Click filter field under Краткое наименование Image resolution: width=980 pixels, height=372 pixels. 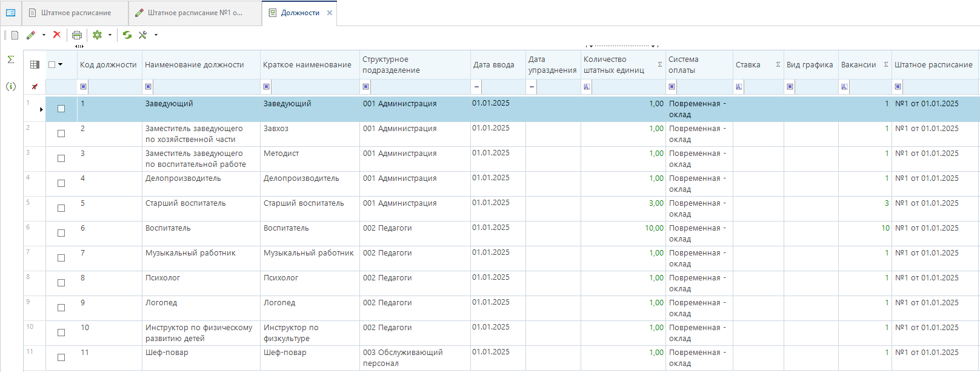click(x=315, y=87)
